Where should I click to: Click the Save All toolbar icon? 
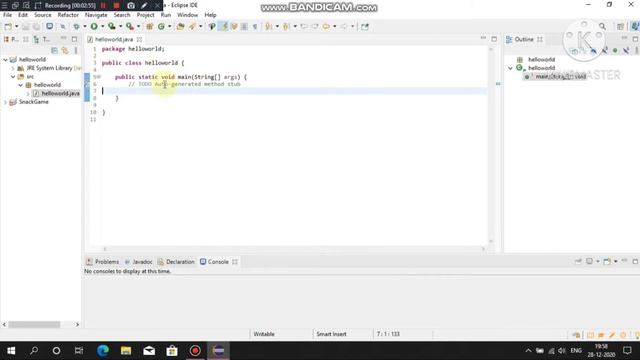pyautogui.click(x=36, y=27)
